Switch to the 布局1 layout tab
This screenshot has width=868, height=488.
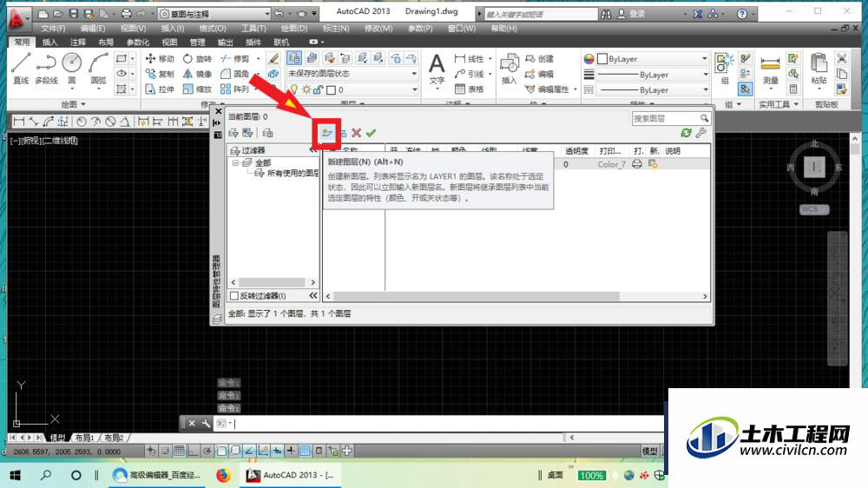tap(85, 438)
